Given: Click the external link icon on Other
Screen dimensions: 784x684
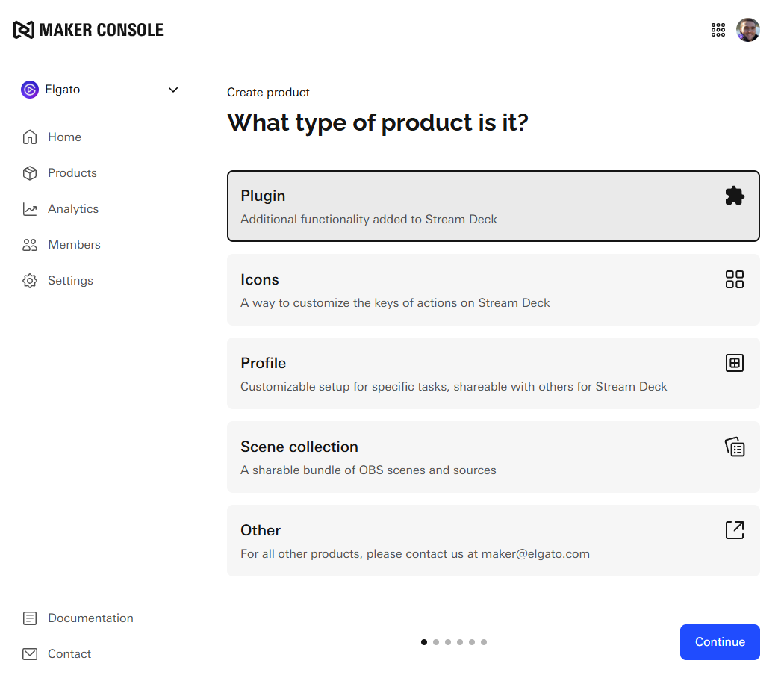Looking at the screenshot, I should pyautogui.click(x=735, y=530).
